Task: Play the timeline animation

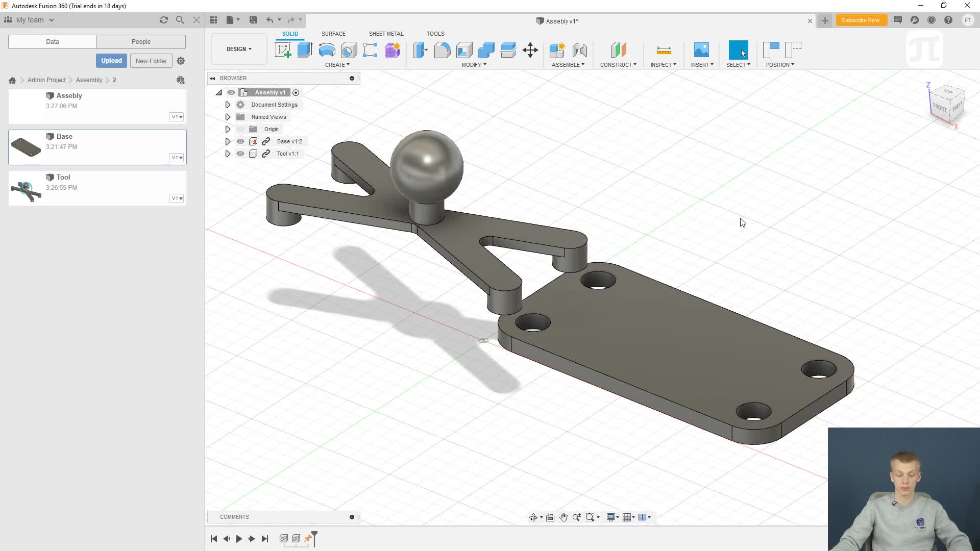Action: [239, 539]
